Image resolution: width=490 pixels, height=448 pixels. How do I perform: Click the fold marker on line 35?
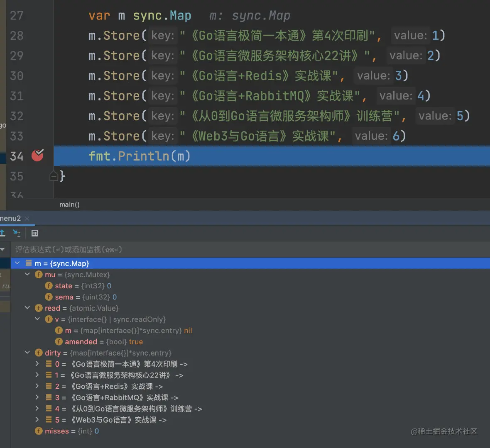pyautogui.click(x=54, y=176)
